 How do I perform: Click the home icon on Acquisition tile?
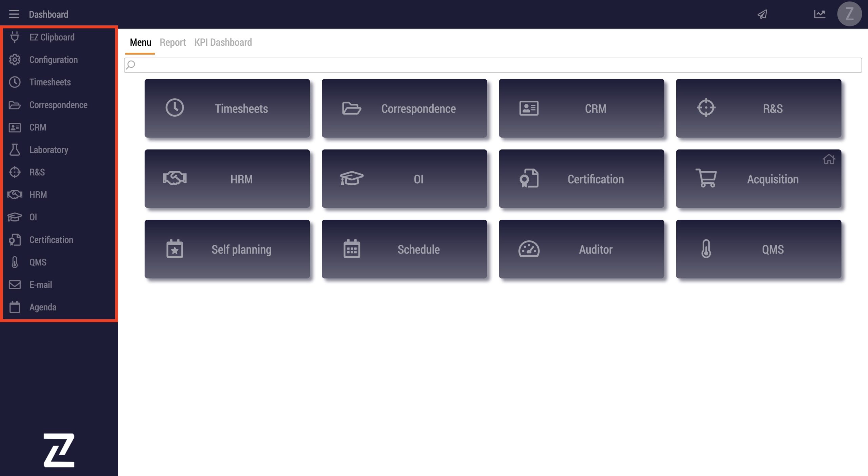click(829, 159)
